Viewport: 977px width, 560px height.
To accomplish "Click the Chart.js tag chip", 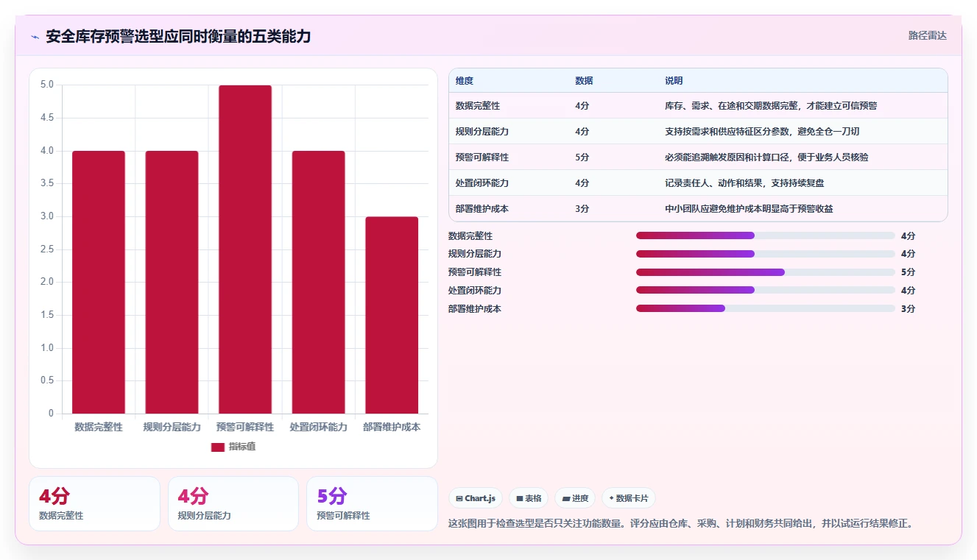I will point(476,498).
